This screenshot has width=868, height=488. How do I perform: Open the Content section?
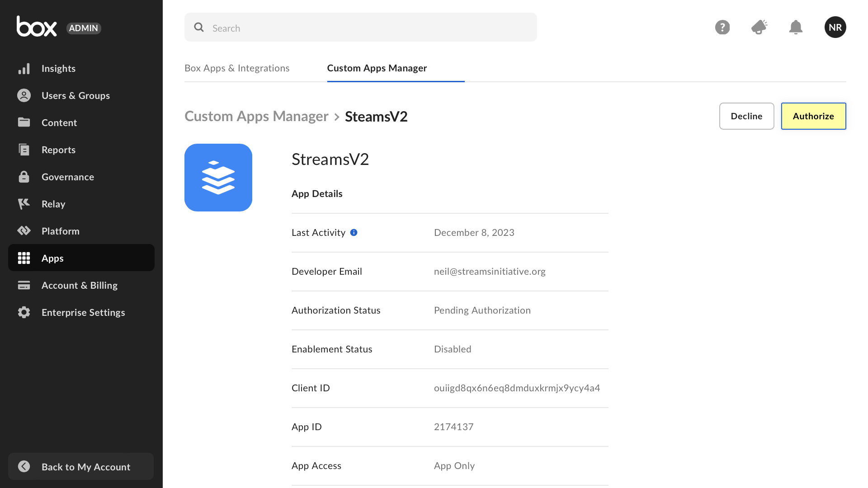(x=81, y=122)
